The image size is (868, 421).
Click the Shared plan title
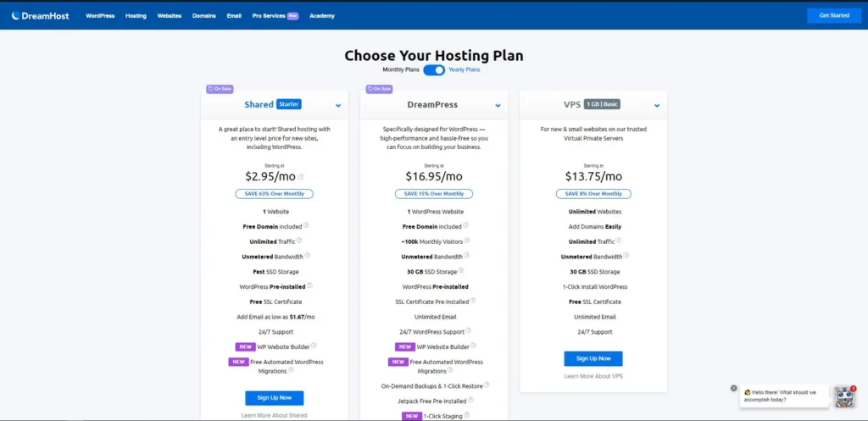259,104
